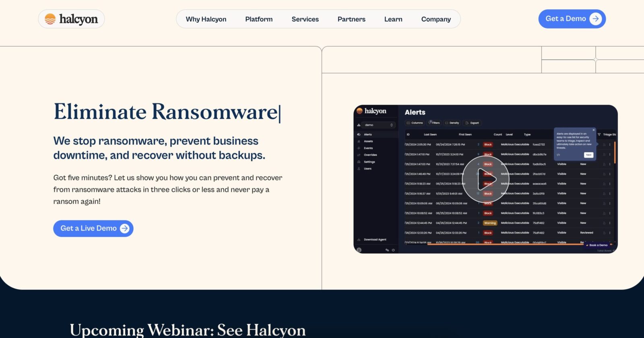The height and width of the screenshot is (338, 644).
Task: Click the Get a Demo button
Action: point(572,19)
